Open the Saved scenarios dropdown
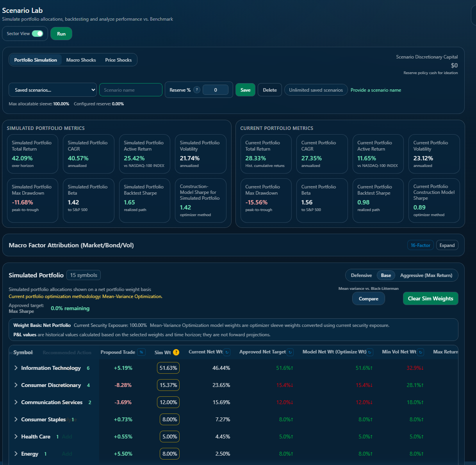Viewport: 476px width, 465px height. tap(53, 90)
